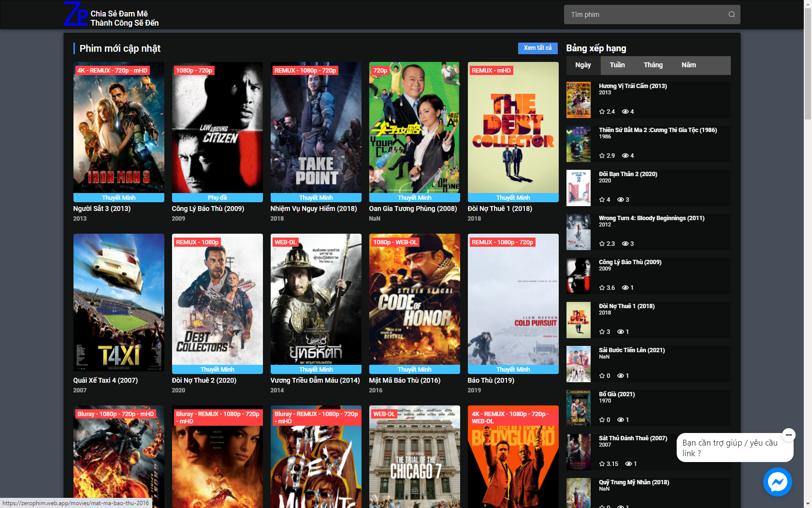Open the Take Point movie poster

[316, 127]
